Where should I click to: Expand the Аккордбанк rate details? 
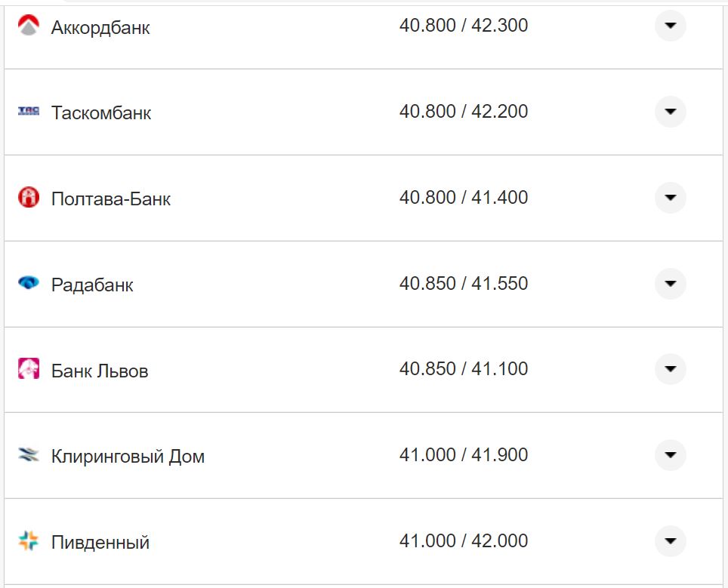(670, 26)
